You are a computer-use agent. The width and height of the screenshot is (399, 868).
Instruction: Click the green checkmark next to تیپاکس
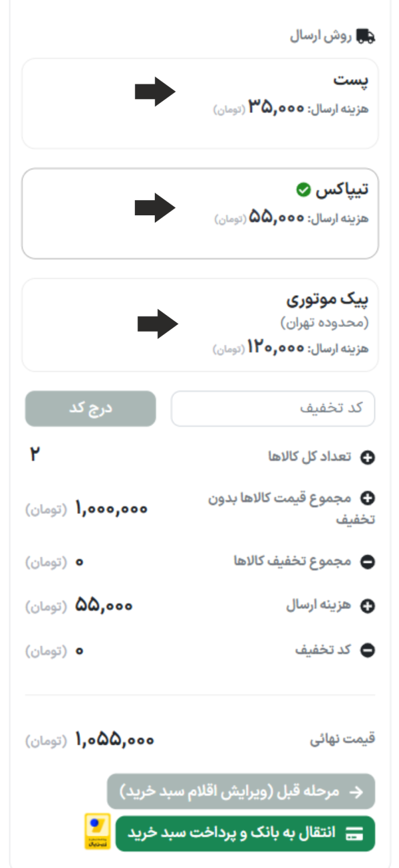[303, 191]
